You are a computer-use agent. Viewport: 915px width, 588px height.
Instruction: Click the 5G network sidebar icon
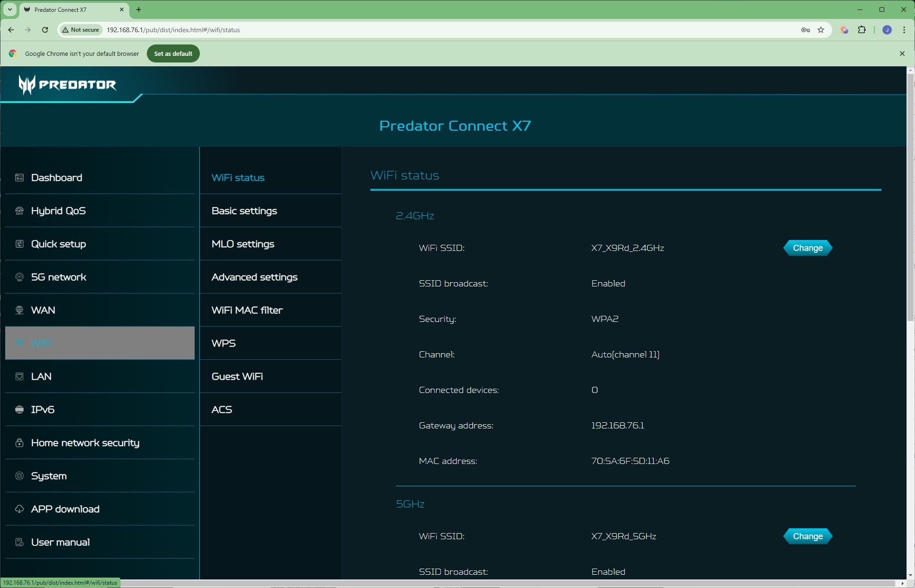click(x=19, y=277)
